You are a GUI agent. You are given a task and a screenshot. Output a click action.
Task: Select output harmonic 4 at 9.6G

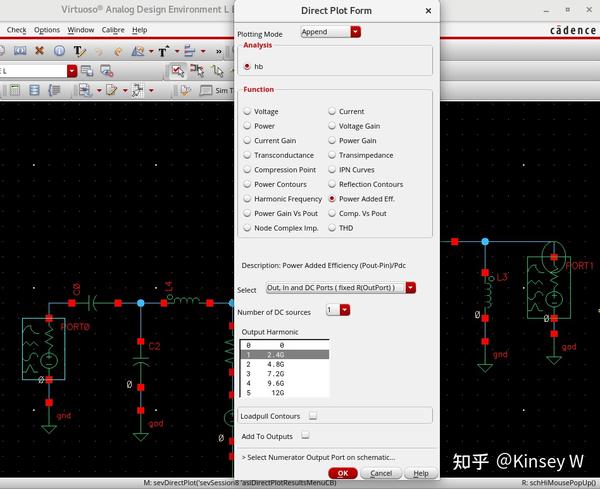click(285, 383)
